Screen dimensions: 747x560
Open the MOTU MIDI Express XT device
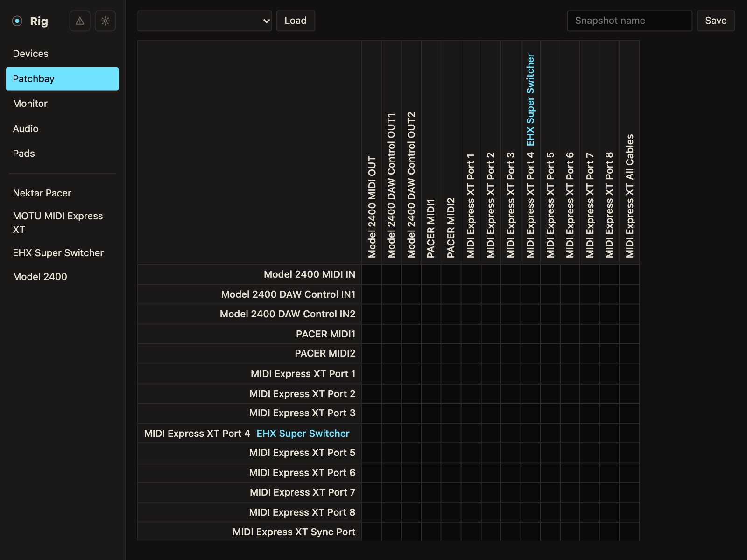[x=62, y=223]
